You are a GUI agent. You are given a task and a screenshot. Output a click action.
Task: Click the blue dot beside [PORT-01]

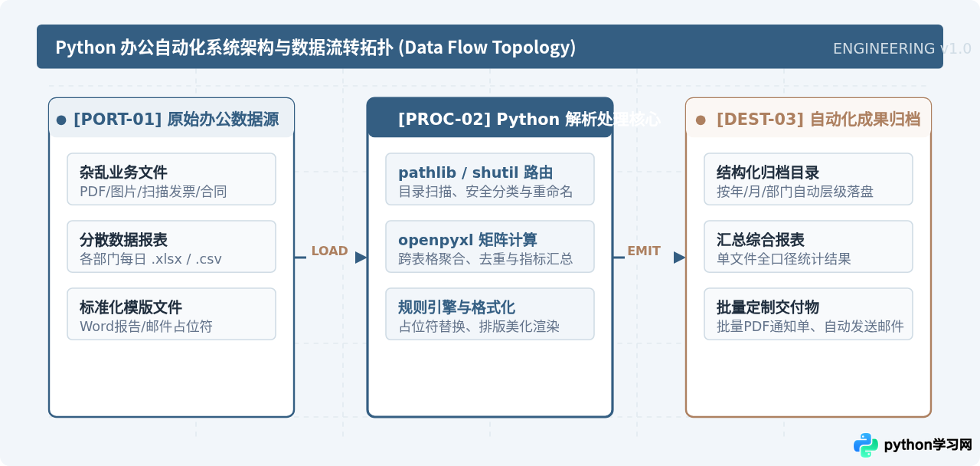pos(61,120)
